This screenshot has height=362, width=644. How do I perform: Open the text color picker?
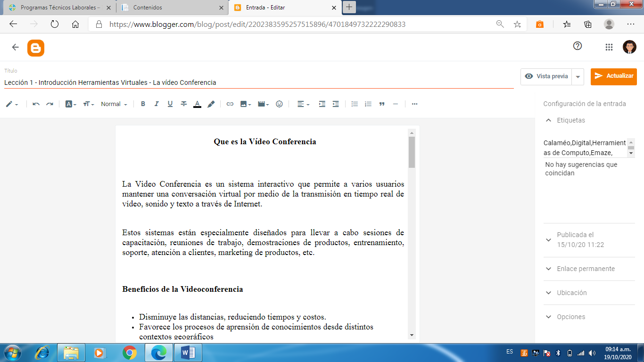pos(197,104)
